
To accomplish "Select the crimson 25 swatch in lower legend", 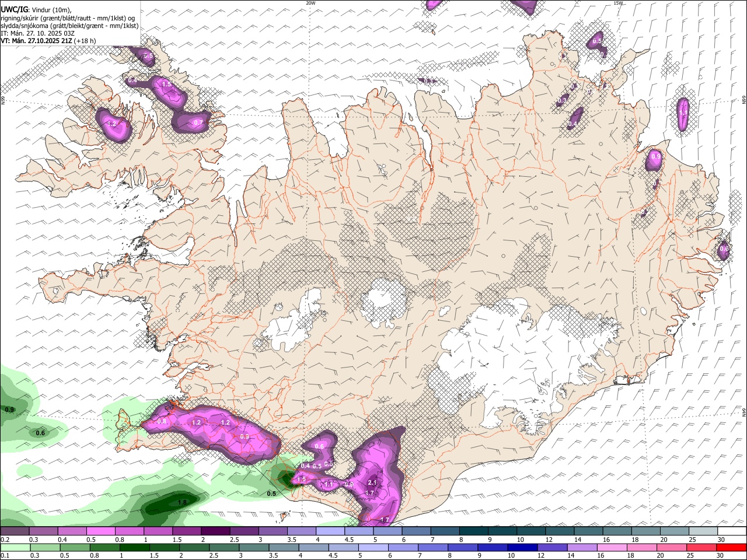I will pos(701,548).
